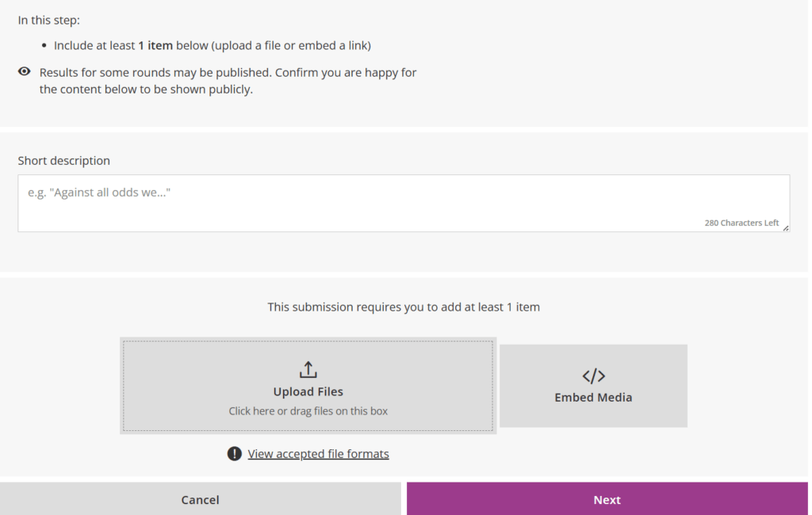The image size is (812, 515).
Task: Click 'content below to be shown publicly' line
Action: click(146, 90)
